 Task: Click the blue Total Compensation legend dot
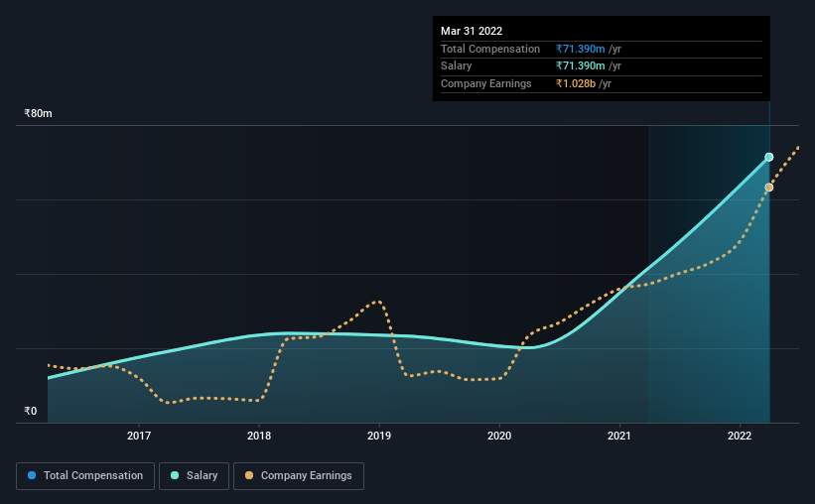click(32, 475)
